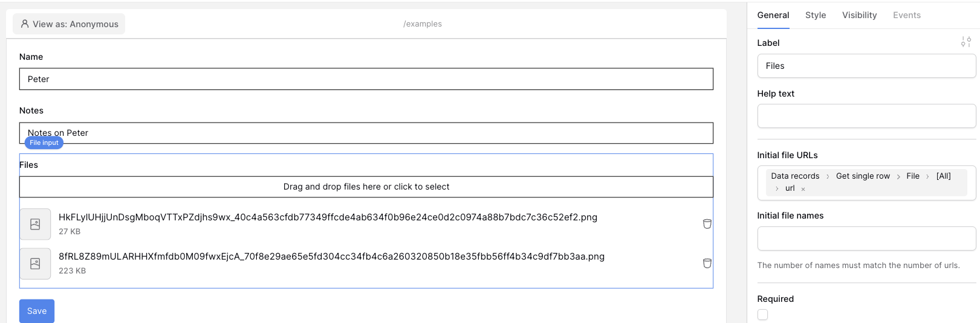
Task: Focus the Help text field
Action: pyautogui.click(x=866, y=116)
